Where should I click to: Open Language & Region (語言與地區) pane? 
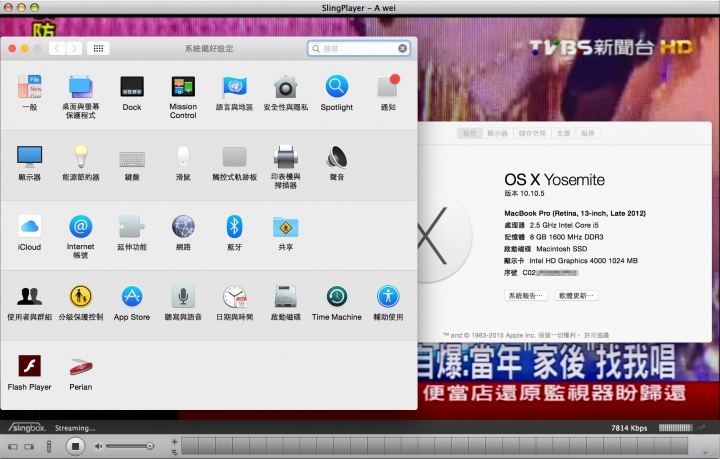(234, 92)
